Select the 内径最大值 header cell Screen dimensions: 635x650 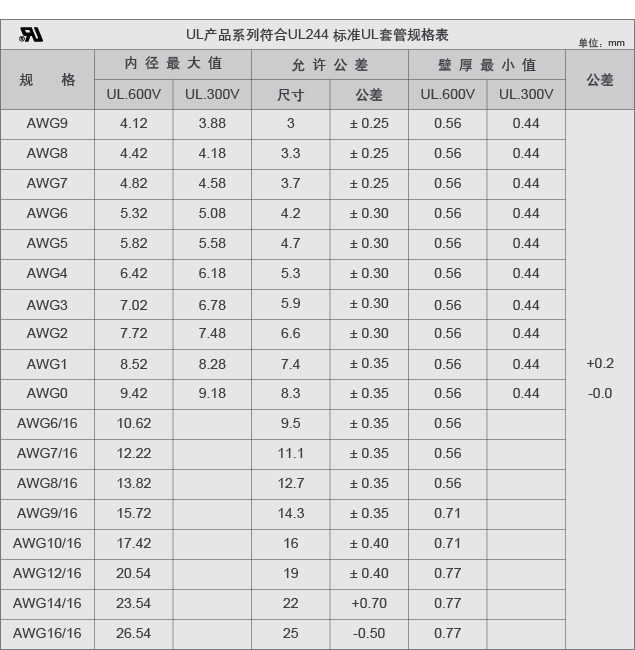click(173, 64)
